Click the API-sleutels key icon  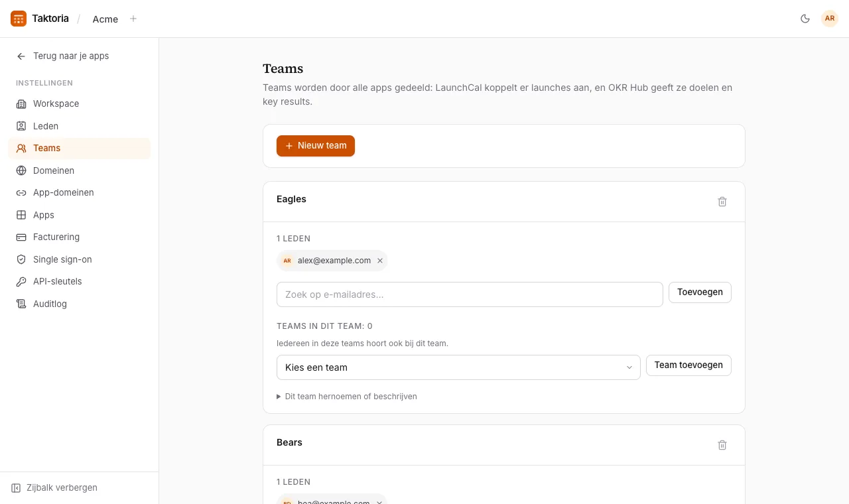pyautogui.click(x=21, y=282)
